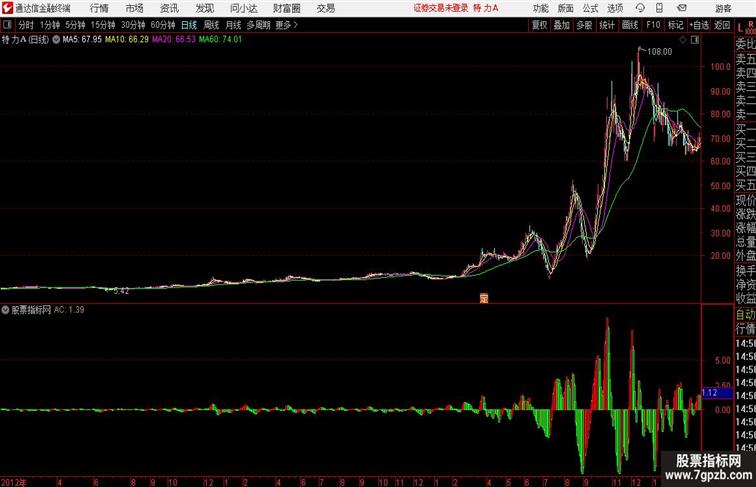The width and height of the screenshot is (756, 487).
Task: Select the 日线 period tab
Action: pos(189,25)
